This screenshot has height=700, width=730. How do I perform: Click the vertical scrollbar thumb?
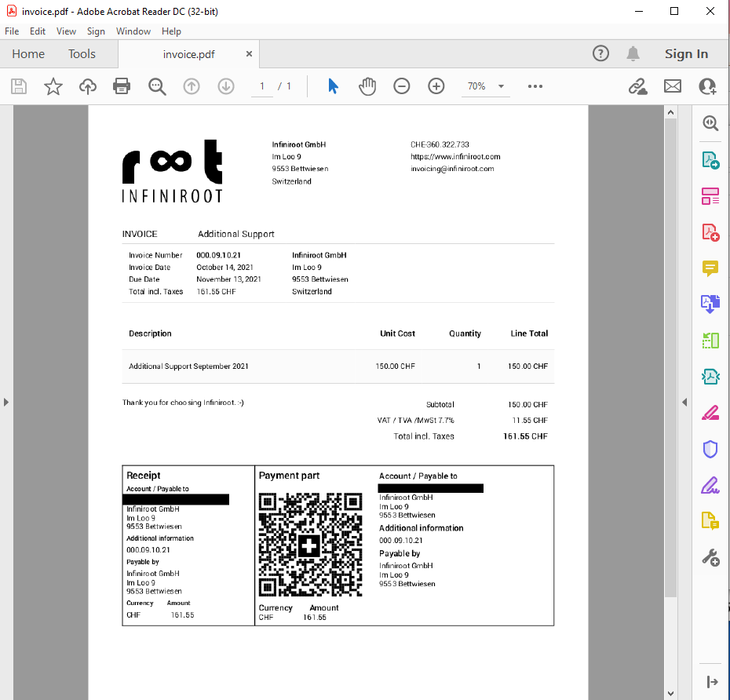[x=670, y=357]
